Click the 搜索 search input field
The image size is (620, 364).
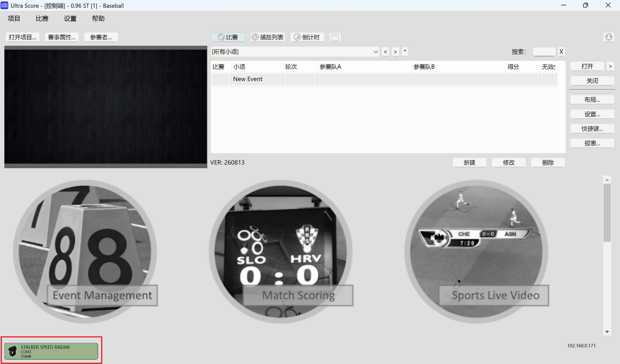(x=544, y=52)
